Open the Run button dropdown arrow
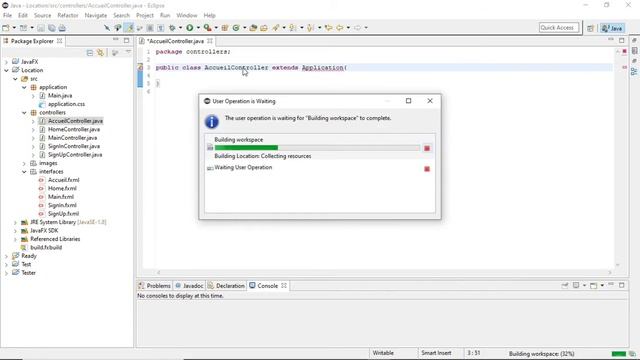640x360 pixels. [x=198, y=28]
